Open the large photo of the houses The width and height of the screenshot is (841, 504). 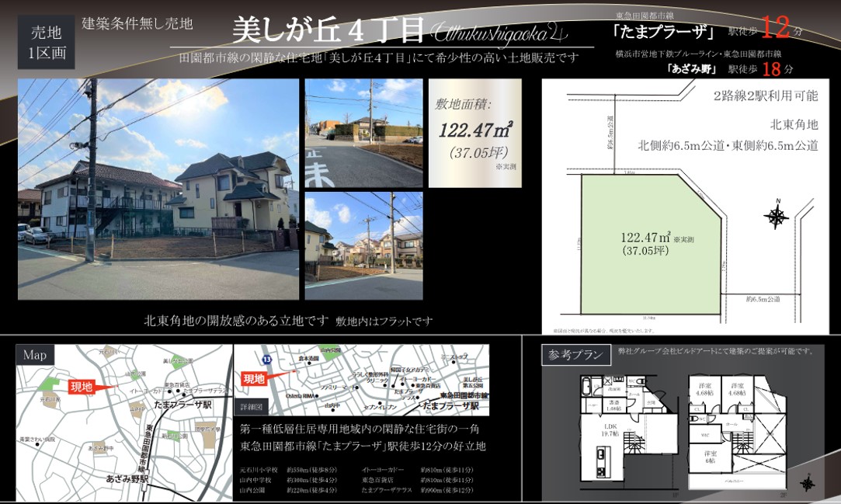158,189
